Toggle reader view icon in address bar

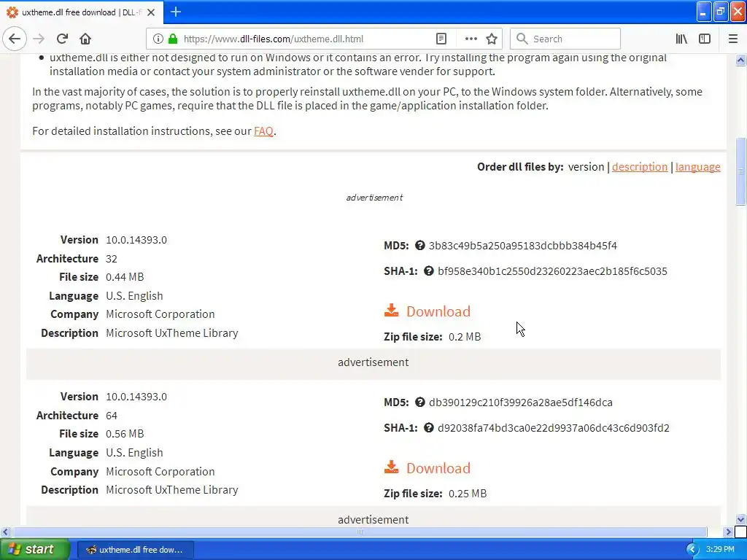441,39
